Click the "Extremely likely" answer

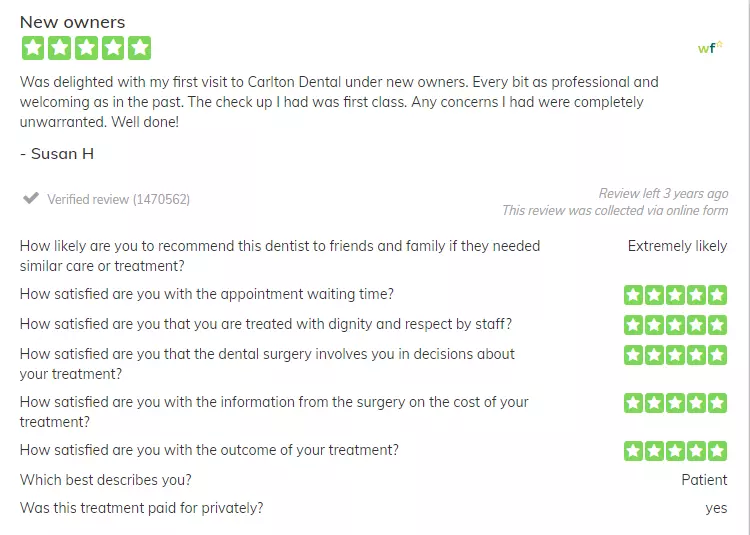click(x=677, y=246)
